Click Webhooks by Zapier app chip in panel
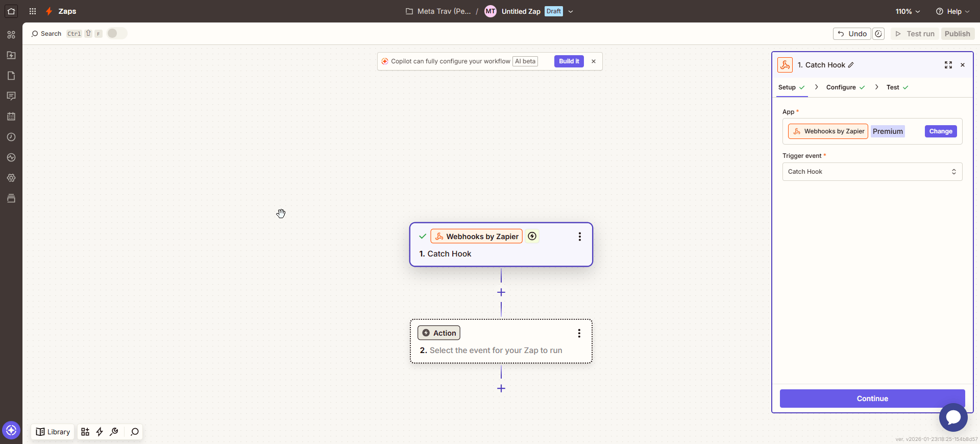 828,131
